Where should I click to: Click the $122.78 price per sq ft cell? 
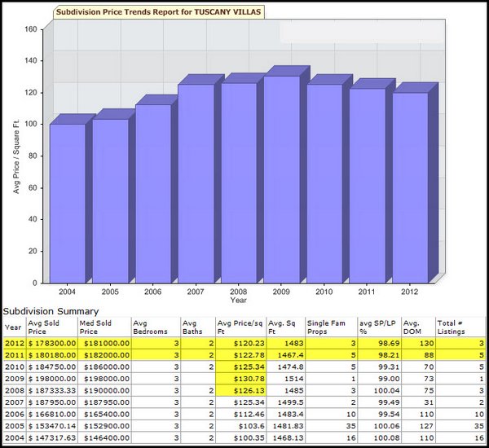click(240, 355)
